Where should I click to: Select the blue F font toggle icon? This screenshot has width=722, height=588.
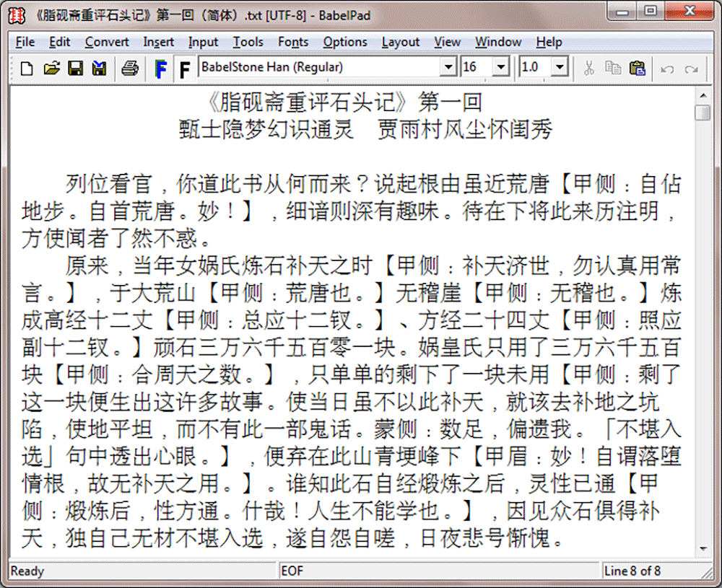pos(160,67)
